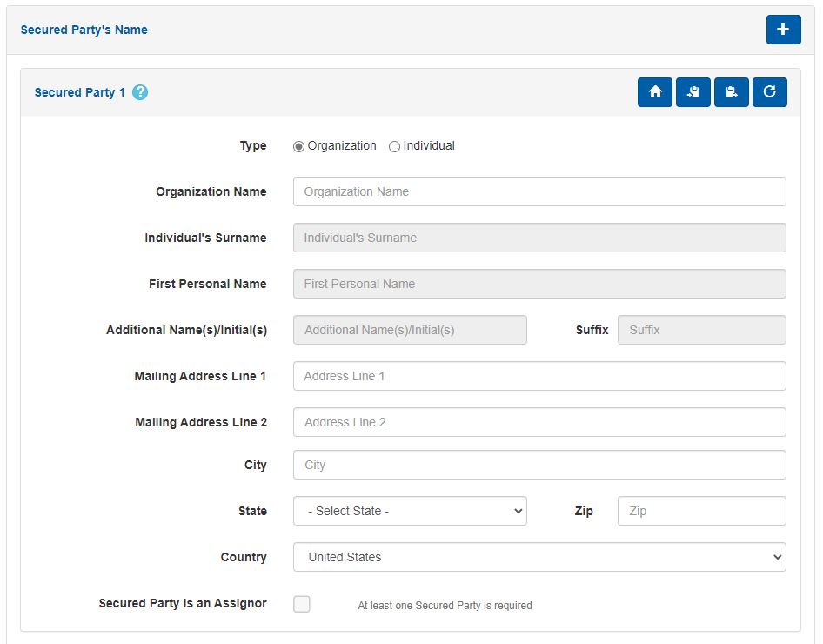The height and width of the screenshot is (644, 823).
Task: Click the Individual's Surname field
Action: coord(539,238)
